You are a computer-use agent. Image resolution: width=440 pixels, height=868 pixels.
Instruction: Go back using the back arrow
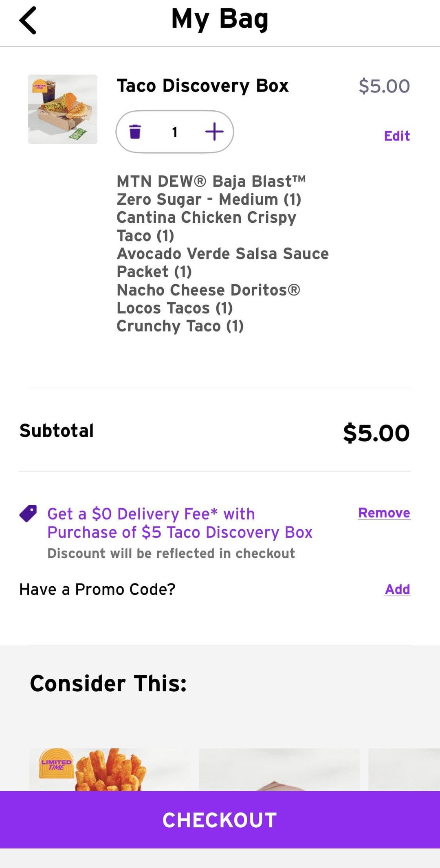(28, 20)
